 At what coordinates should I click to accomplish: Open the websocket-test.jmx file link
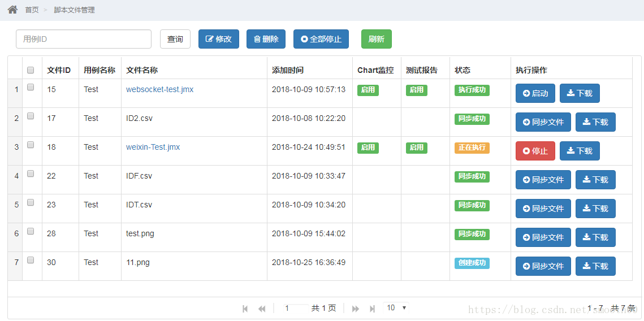[160, 89]
